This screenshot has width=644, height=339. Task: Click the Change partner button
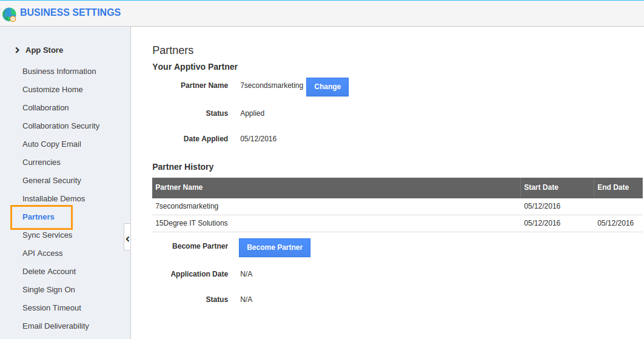point(327,87)
